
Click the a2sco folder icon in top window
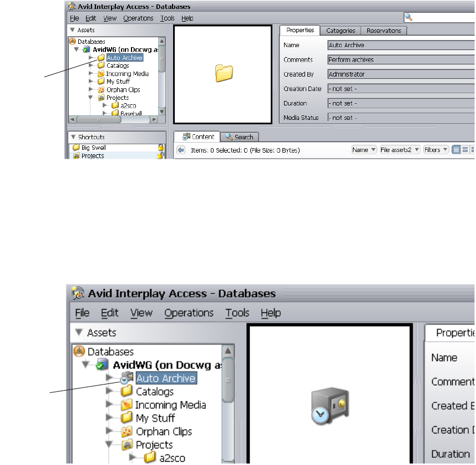pos(115,105)
